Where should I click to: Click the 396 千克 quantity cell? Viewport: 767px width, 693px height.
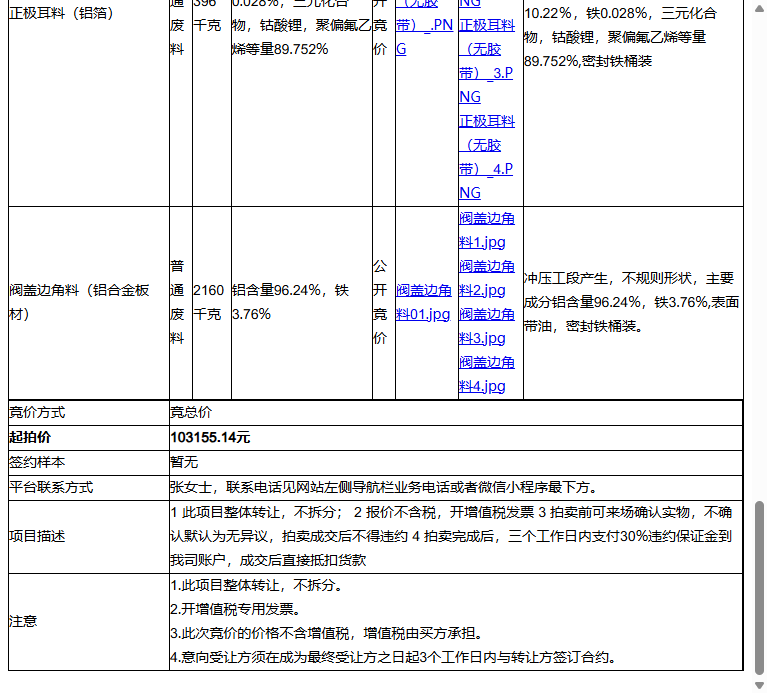coord(211,103)
